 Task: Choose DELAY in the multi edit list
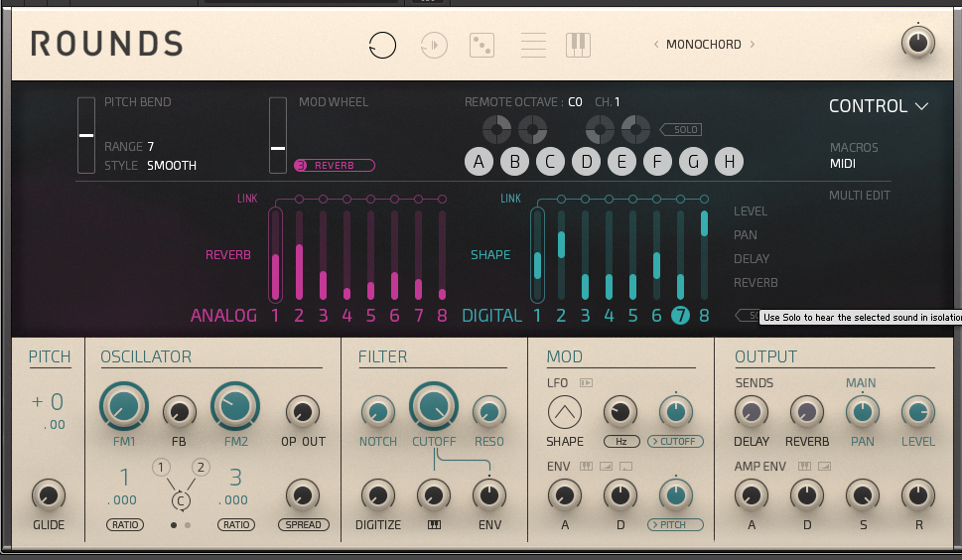click(x=751, y=259)
